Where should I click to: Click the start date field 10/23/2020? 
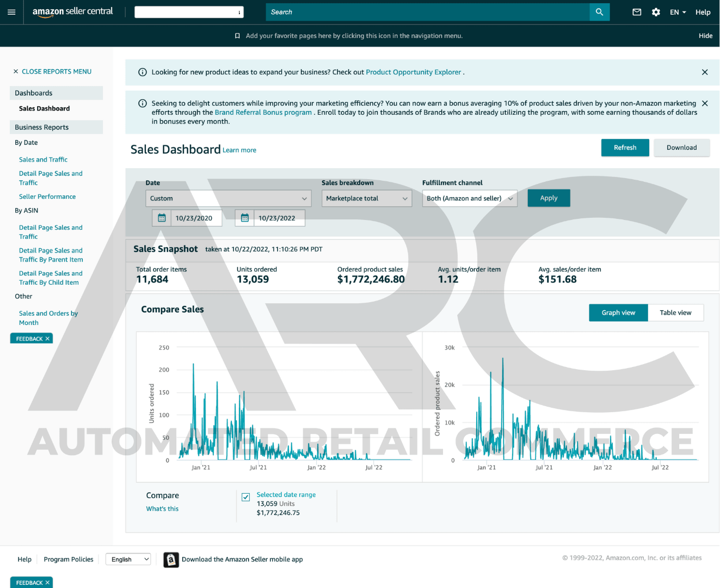(x=196, y=218)
